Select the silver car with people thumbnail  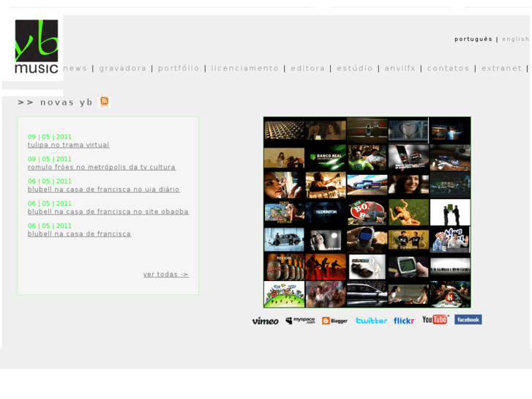(285, 239)
